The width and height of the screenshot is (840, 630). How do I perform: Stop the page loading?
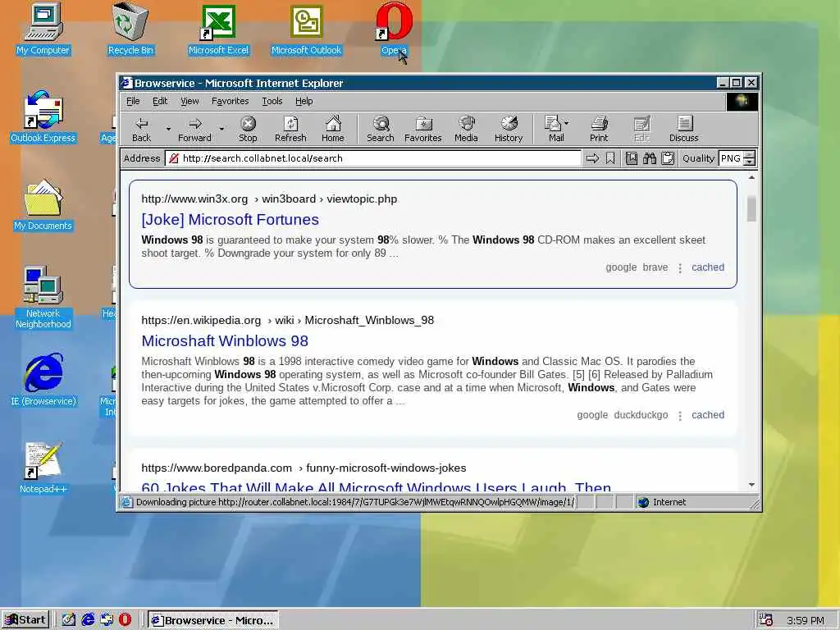(x=248, y=129)
